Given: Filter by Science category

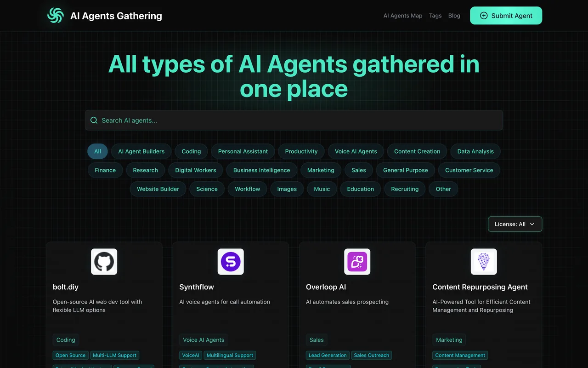Looking at the screenshot, I should tap(207, 189).
